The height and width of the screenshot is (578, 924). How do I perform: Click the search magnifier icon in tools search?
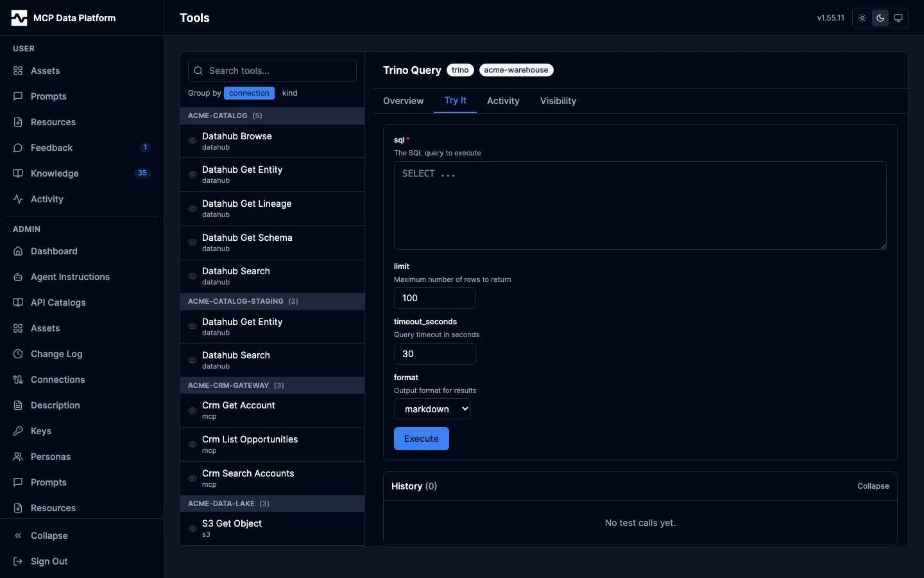tap(198, 71)
